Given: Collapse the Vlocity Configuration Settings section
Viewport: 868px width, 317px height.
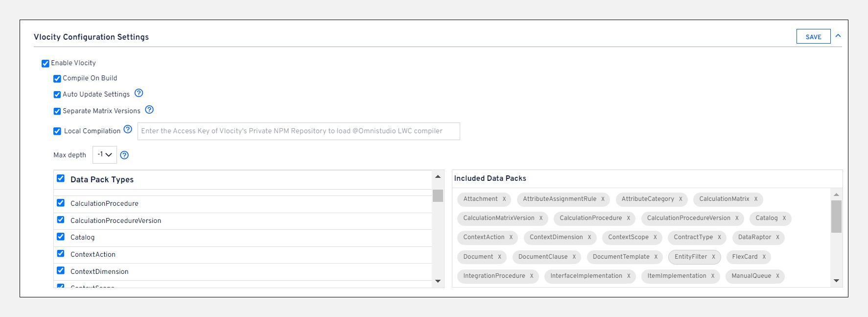Looking at the screenshot, I should click(838, 36).
